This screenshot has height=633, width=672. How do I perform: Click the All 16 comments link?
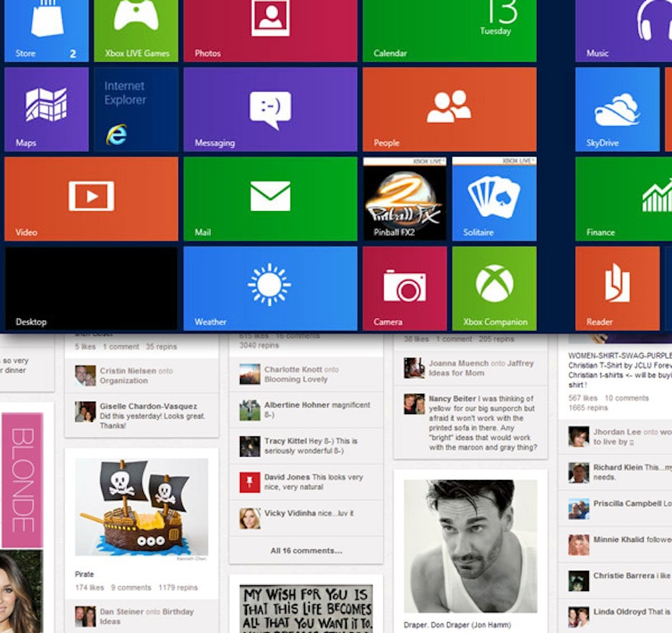tap(306, 551)
